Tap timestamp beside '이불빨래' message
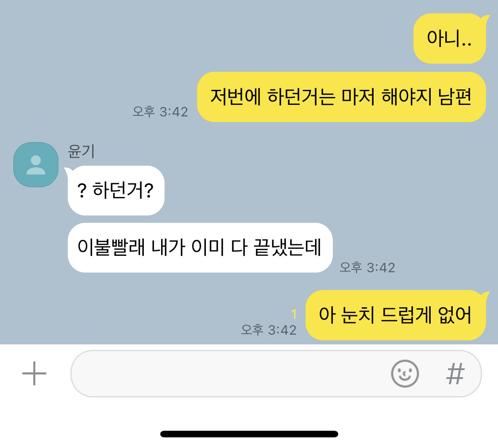This screenshot has width=498, height=448. coord(367,268)
